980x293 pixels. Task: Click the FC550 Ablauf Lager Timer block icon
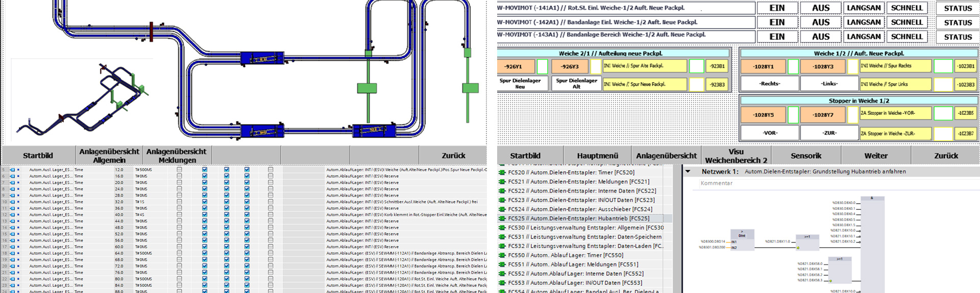coord(502,255)
